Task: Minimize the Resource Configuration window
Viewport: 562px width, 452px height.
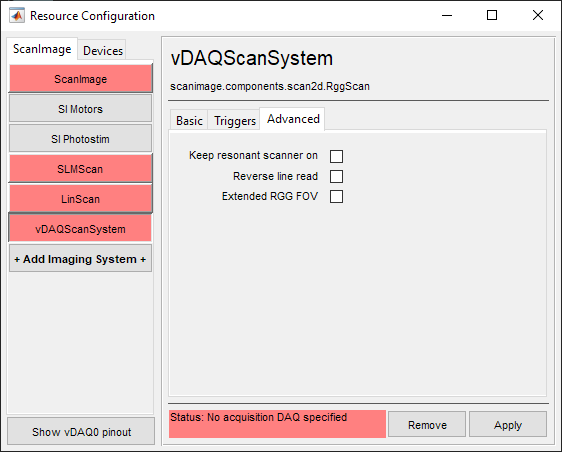Action: pos(447,15)
